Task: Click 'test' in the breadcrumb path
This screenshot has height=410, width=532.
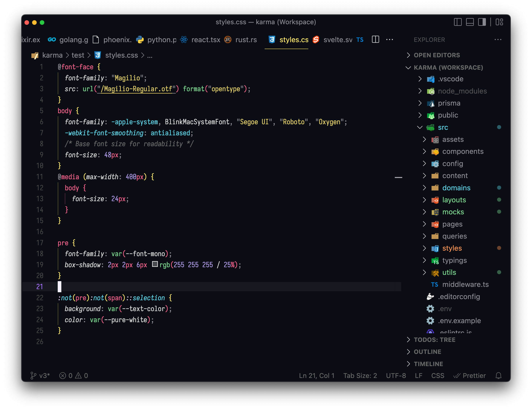Action: tap(78, 55)
